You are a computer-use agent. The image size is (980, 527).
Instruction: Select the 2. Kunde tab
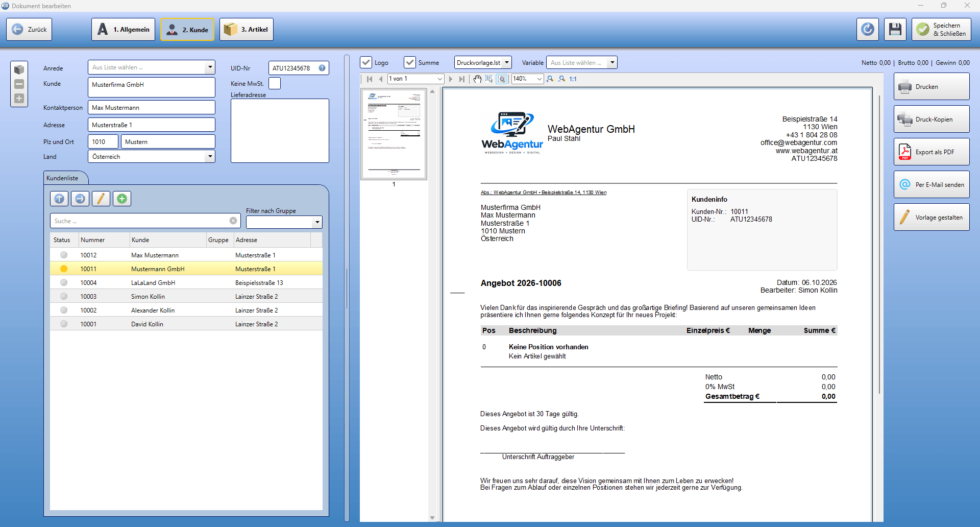[187, 30]
